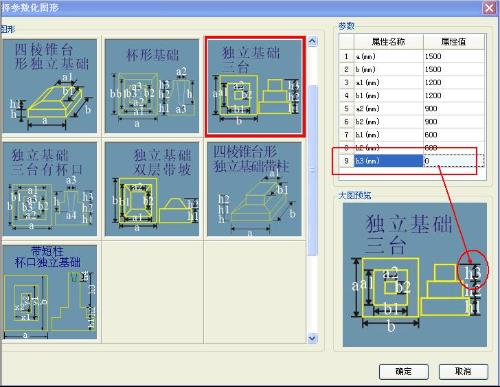
Task: Select the 独立基础三台 shape thumbnail
Action: pos(255,87)
